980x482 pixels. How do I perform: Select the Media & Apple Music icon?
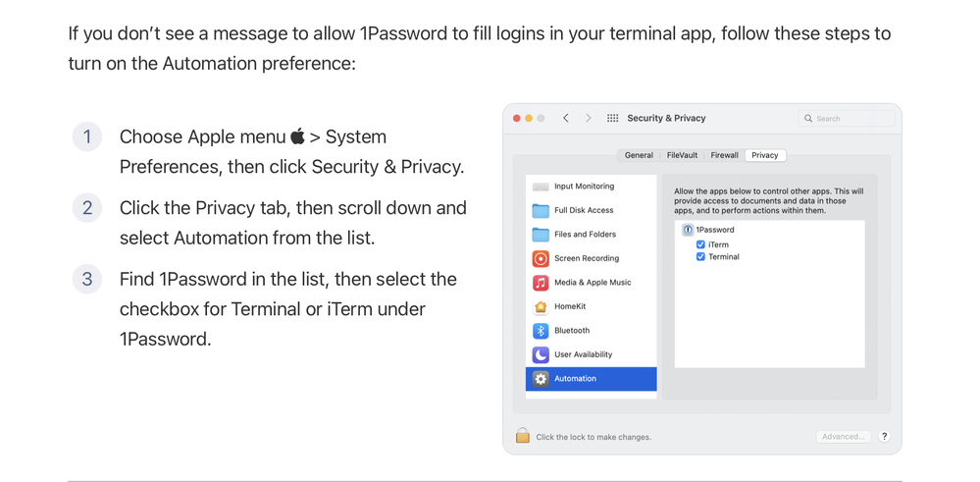(x=541, y=283)
